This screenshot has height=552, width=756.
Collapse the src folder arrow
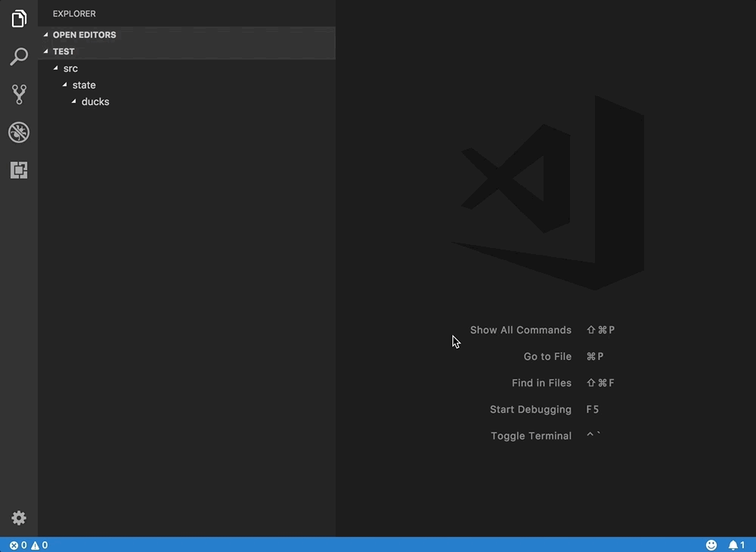click(x=55, y=68)
